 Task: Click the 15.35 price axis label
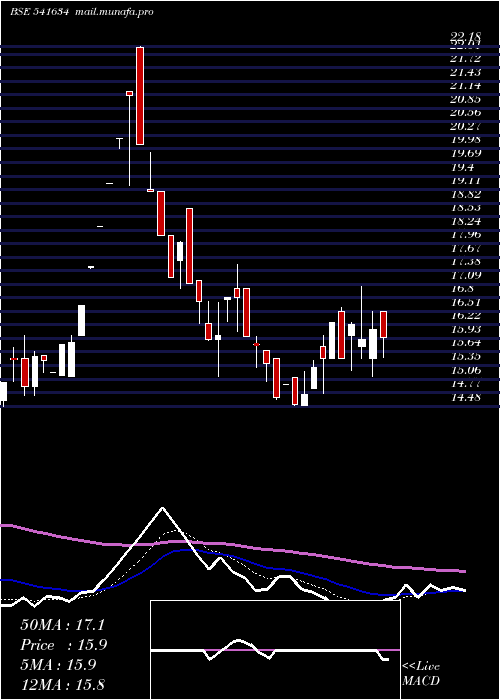coord(466,356)
